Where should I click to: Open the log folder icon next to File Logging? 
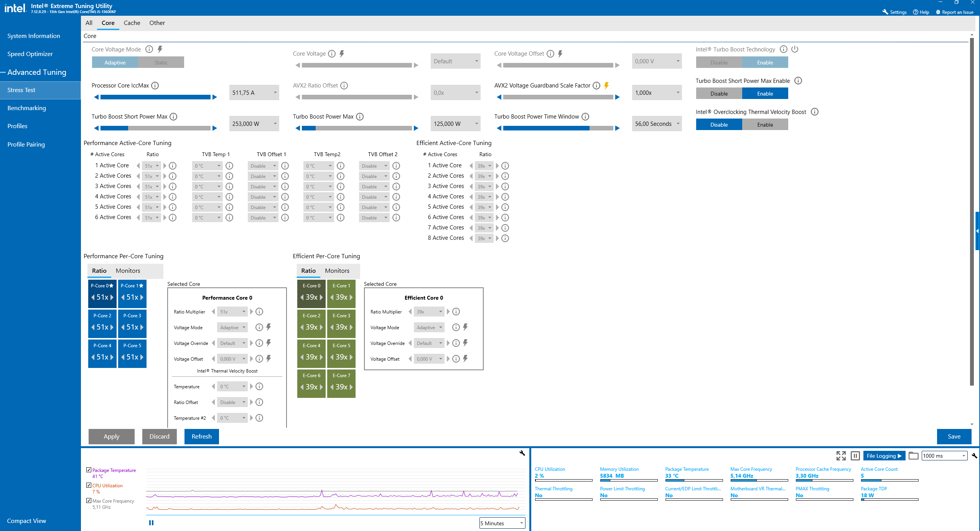click(913, 456)
